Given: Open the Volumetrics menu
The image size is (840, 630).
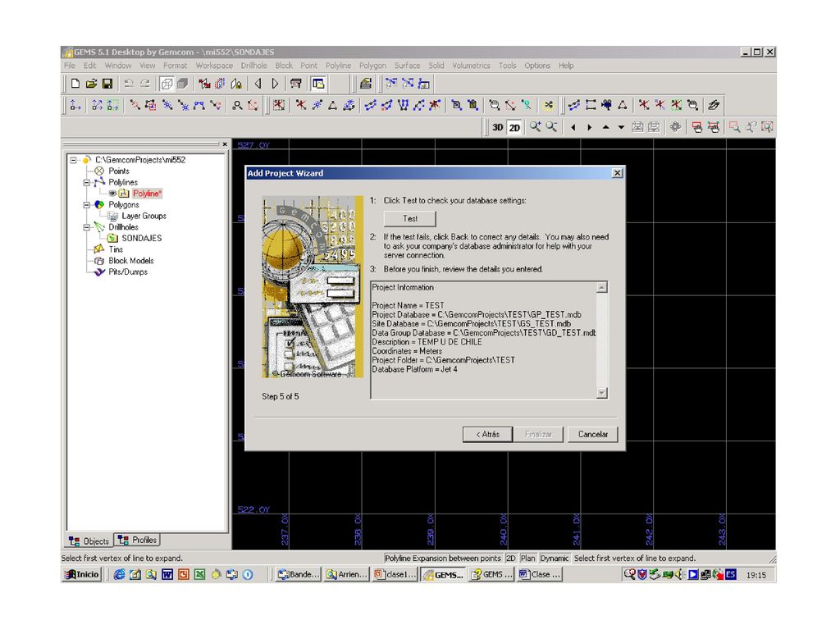Looking at the screenshot, I should pyautogui.click(x=471, y=66).
